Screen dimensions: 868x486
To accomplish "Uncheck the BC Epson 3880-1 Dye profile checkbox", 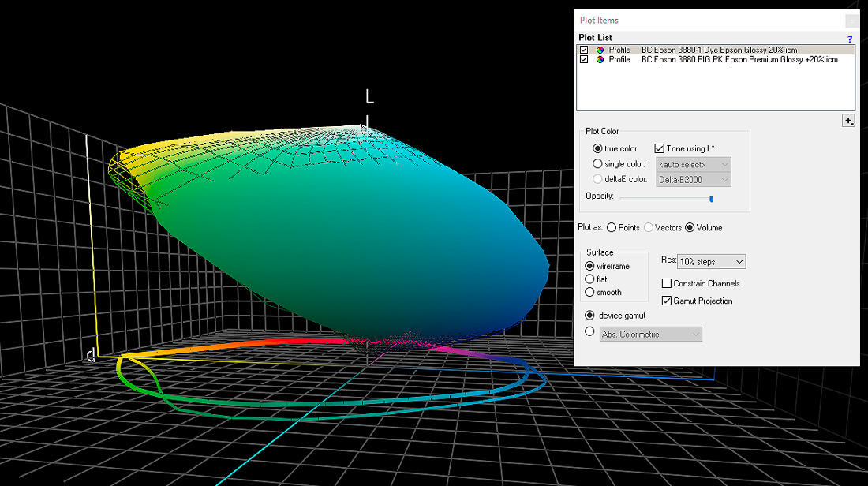I will click(584, 50).
